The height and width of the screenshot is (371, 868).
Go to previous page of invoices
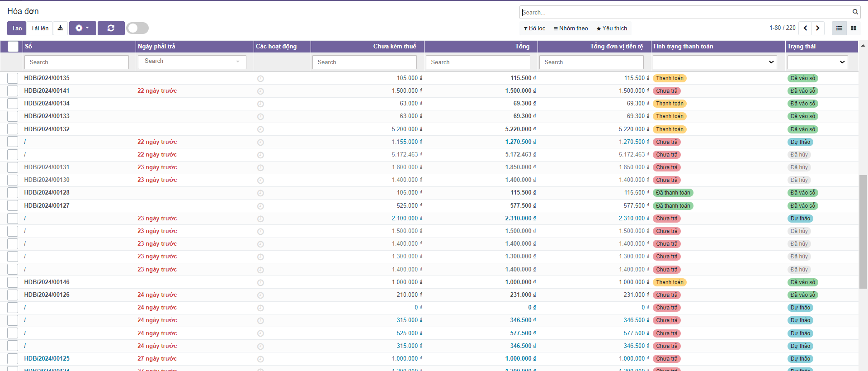[805, 28]
